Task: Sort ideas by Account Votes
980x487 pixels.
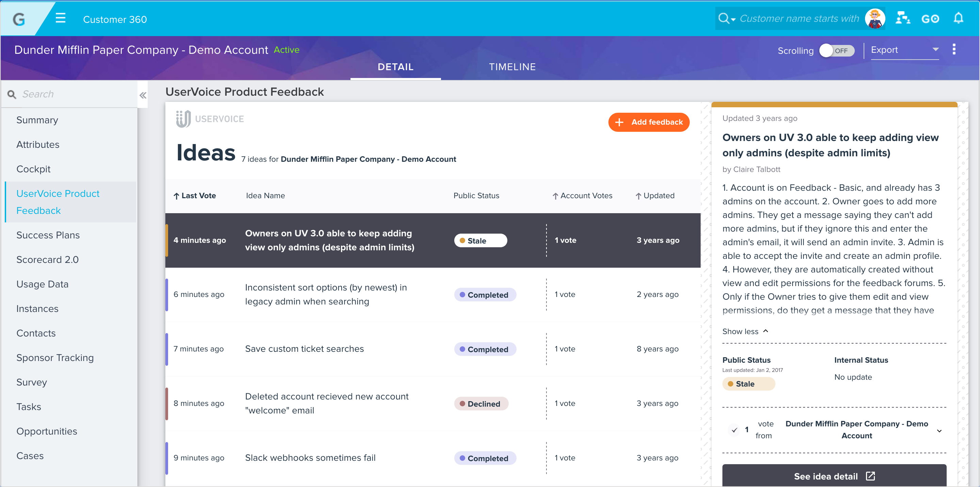Action: pyautogui.click(x=582, y=196)
